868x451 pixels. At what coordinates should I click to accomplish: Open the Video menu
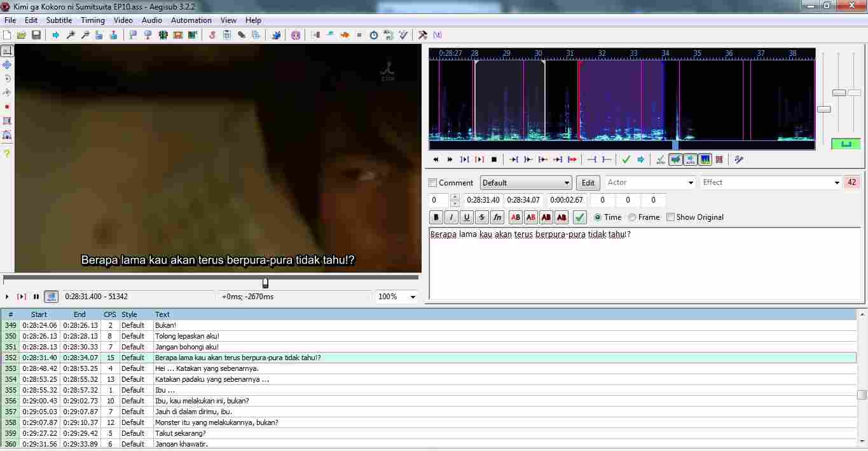123,20
